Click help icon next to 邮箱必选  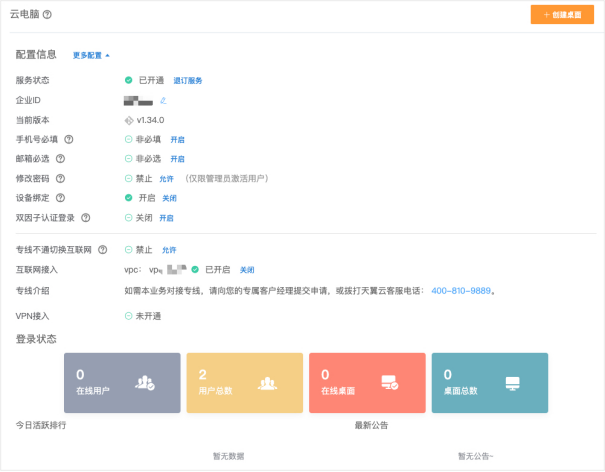tap(61, 158)
